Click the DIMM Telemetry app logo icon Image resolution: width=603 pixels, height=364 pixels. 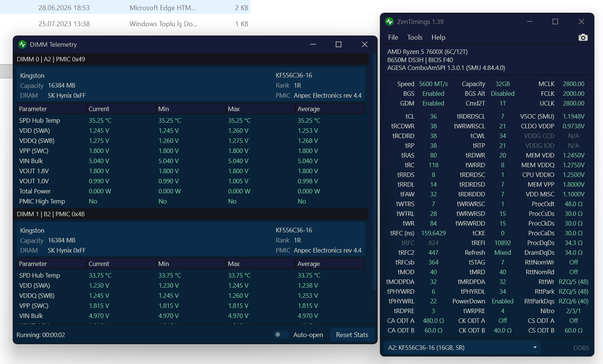coord(22,45)
